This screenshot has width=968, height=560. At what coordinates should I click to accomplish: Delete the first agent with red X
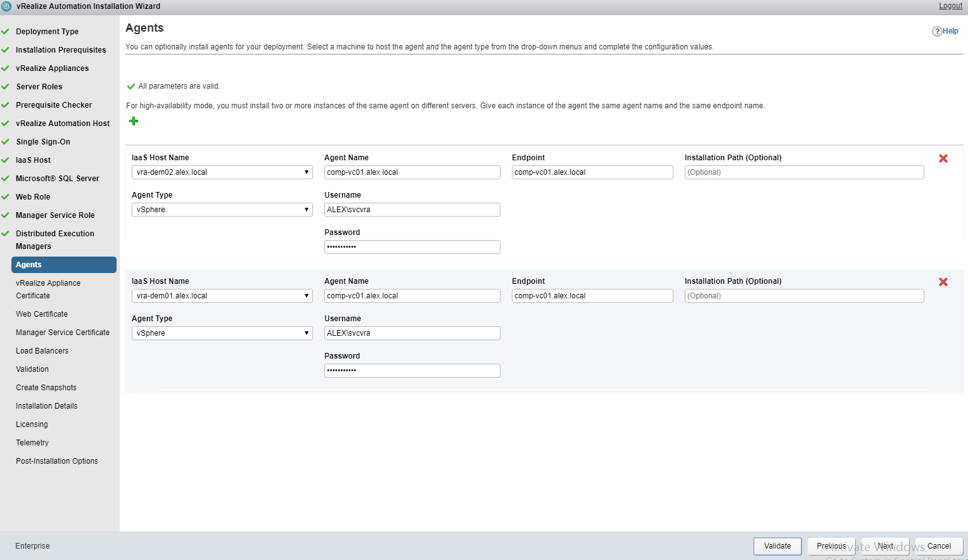pyautogui.click(x=943, y=158)
